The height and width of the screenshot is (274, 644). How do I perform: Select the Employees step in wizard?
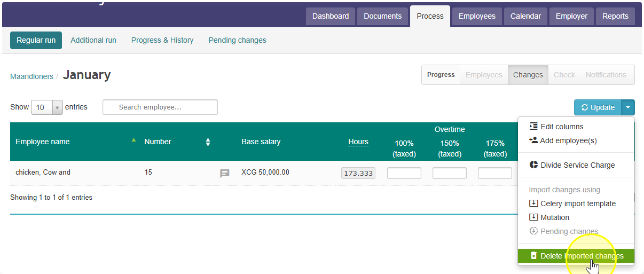click(x=484, y=75)
